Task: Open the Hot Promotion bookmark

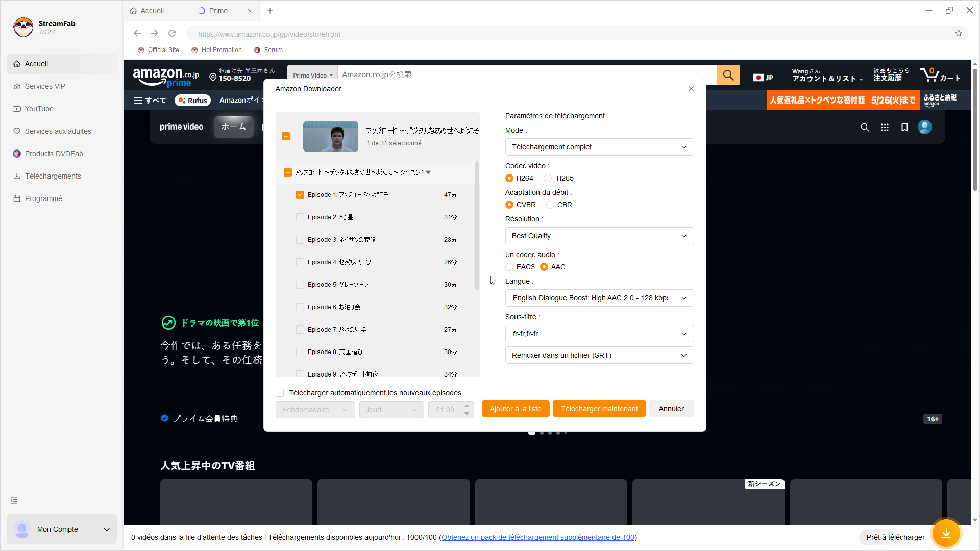Action: pyautogui.click(x=216, y=50)
